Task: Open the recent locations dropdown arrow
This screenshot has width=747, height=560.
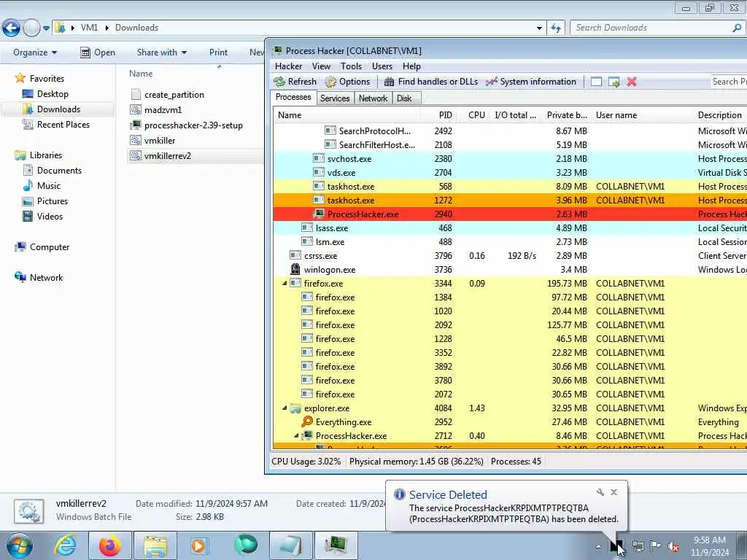Action: click(x=46, y=28)
